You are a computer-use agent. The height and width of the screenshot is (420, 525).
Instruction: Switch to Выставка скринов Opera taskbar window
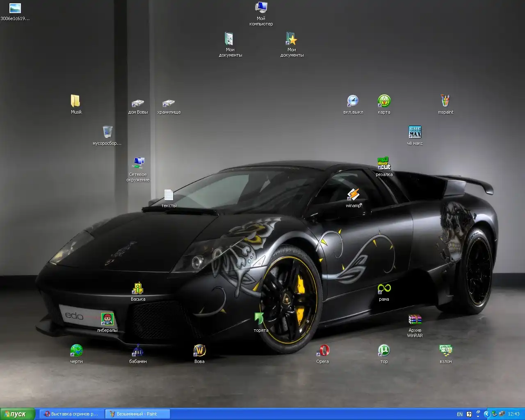72,414
